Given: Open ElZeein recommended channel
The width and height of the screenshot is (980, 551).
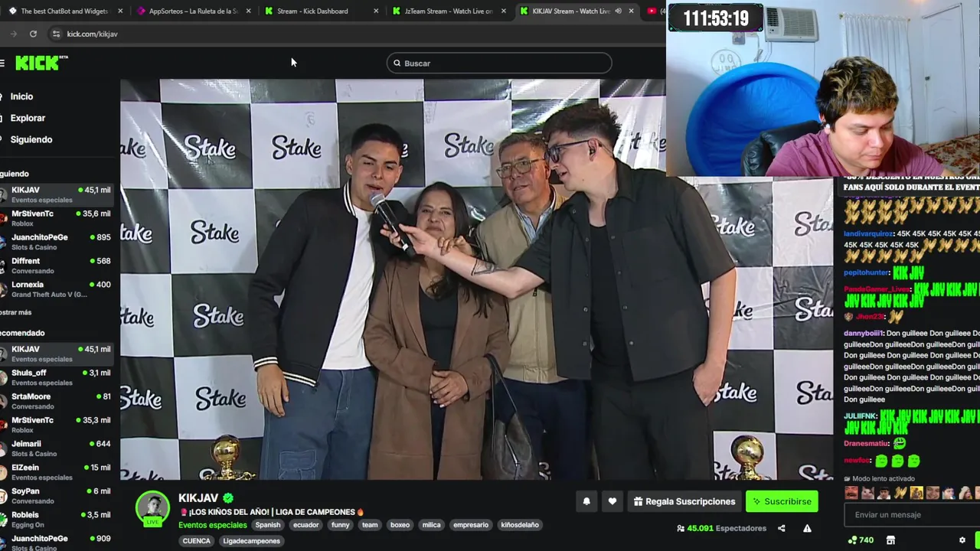Looking at the screenshot, I should 57,472.
